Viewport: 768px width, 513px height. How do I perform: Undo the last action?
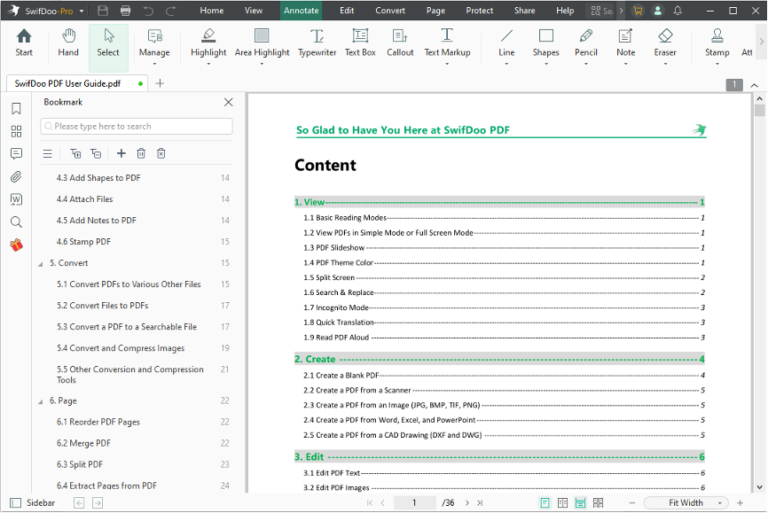point(148,10)
